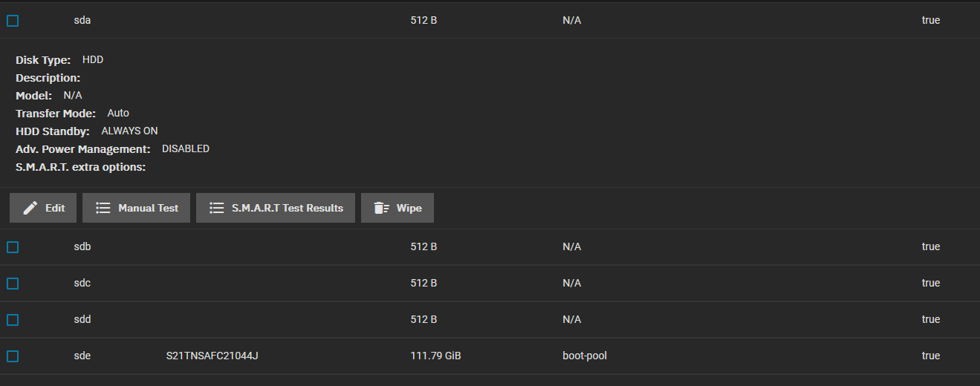Click the Wipe button text

pyautogui.click(x=409, y=208)
